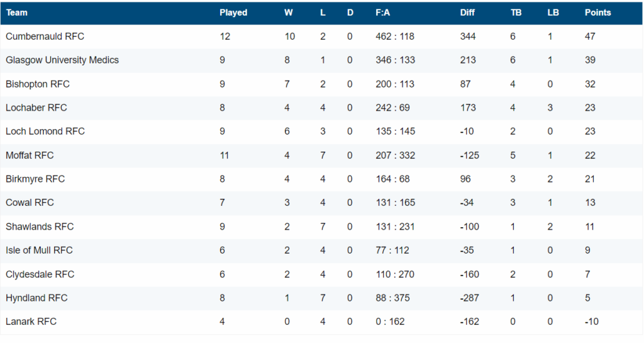Click Moffat RFC in the table
644x343 pixels.
(x=30, y=155)
